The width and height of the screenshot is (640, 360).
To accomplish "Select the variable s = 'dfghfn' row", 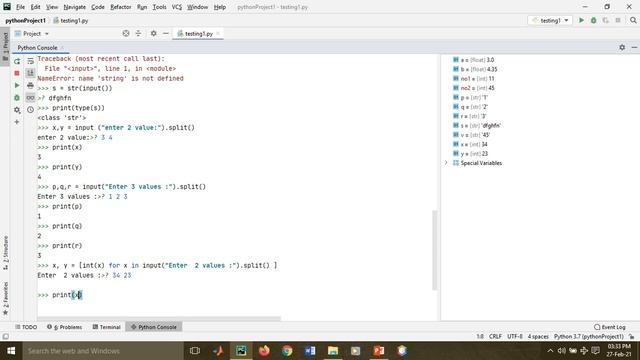I will point(477,125).
